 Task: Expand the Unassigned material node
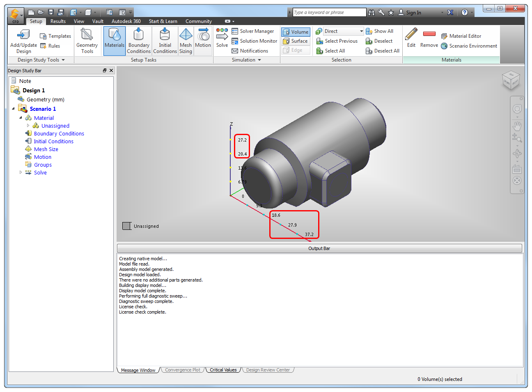point(28,126)
